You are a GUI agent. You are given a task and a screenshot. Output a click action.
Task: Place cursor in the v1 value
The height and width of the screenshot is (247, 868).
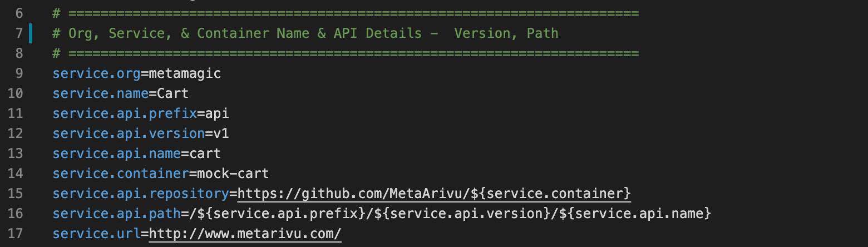[221, 134]
